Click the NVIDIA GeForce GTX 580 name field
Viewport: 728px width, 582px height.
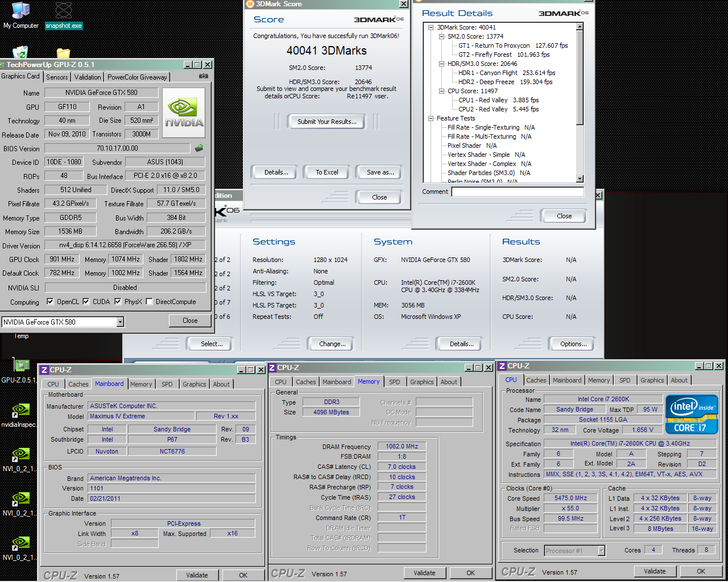pyautogui.click(x=101, y=93)
